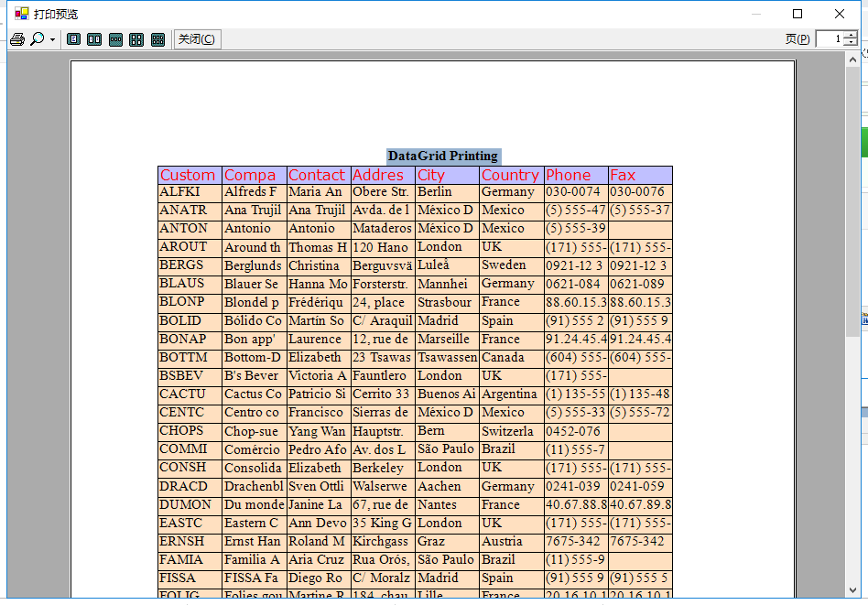
Task: Click the 0241-059 fax cell
Action: (x=640, y=486)
